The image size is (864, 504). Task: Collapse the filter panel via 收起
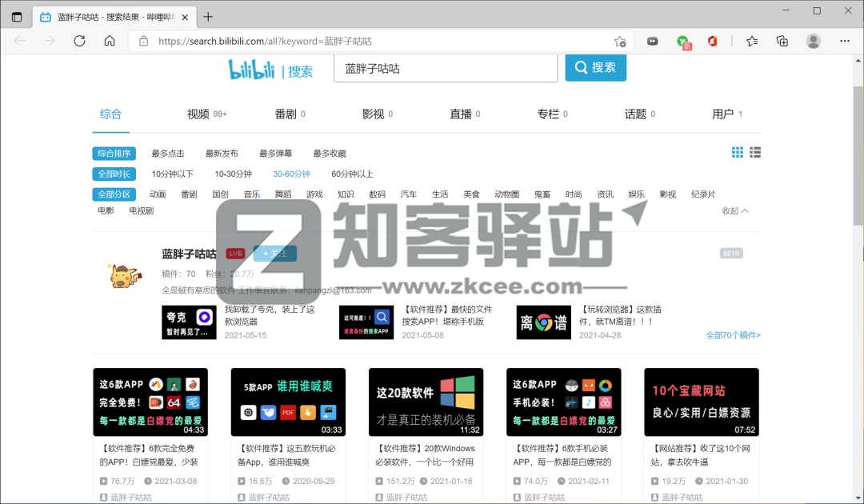(x=733, y=210)
